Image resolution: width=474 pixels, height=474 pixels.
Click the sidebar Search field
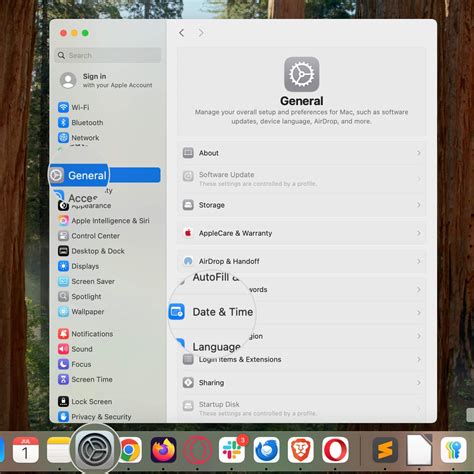coord(108,55)
